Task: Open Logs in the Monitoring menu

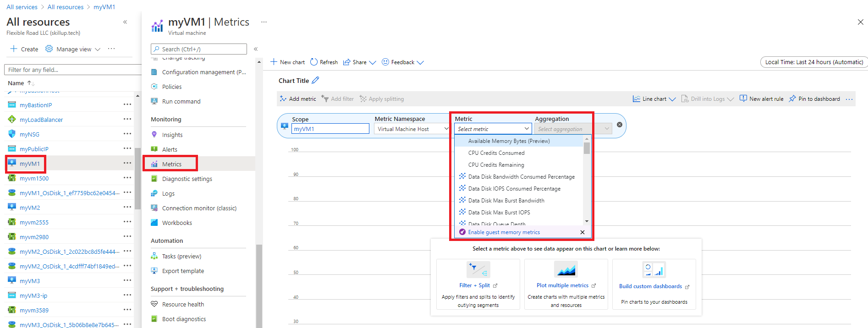Action: (168, 193)
